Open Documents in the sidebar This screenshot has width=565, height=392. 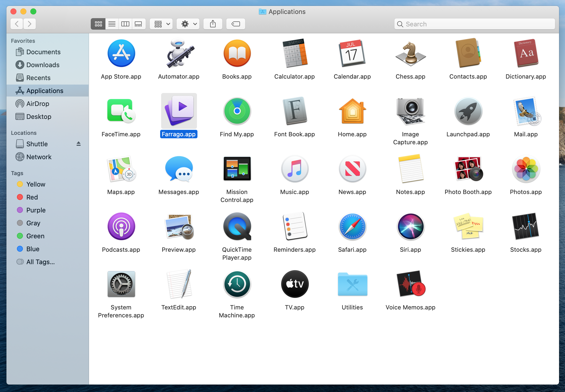click(47, 52)
